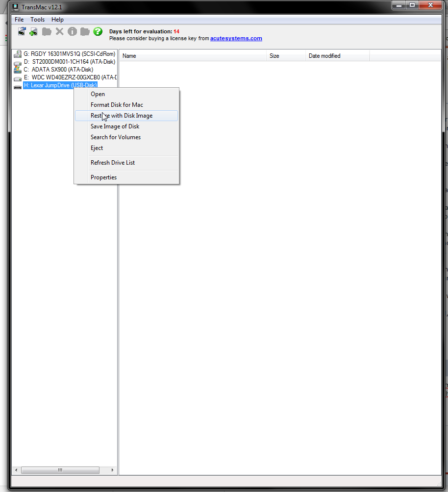
Task: Choose Search for Volumes
Action: 126,137
